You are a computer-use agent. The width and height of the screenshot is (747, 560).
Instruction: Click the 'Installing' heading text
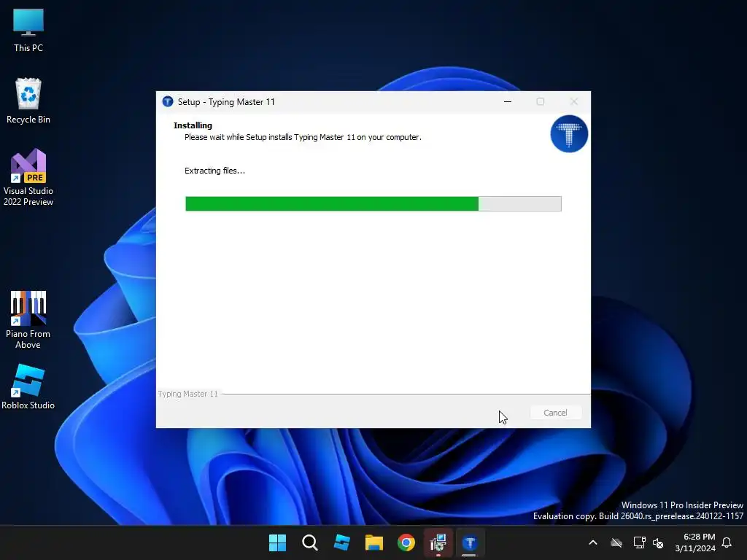coord(193,125)
